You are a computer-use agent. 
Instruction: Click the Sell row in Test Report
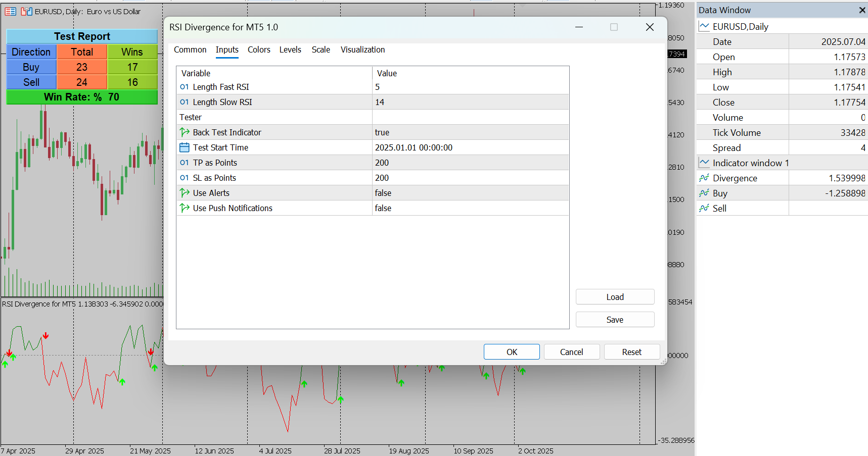(x=82, y=82)
